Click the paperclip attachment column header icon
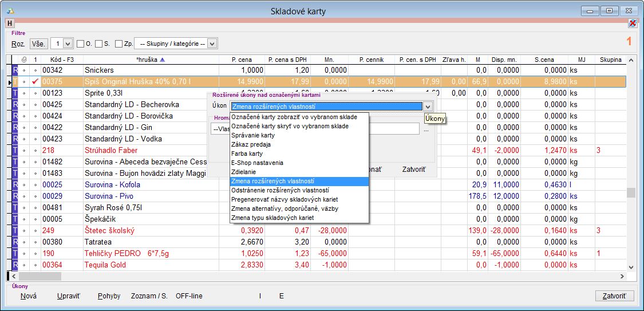Screen dimensions: 644x311 point(24,60)
